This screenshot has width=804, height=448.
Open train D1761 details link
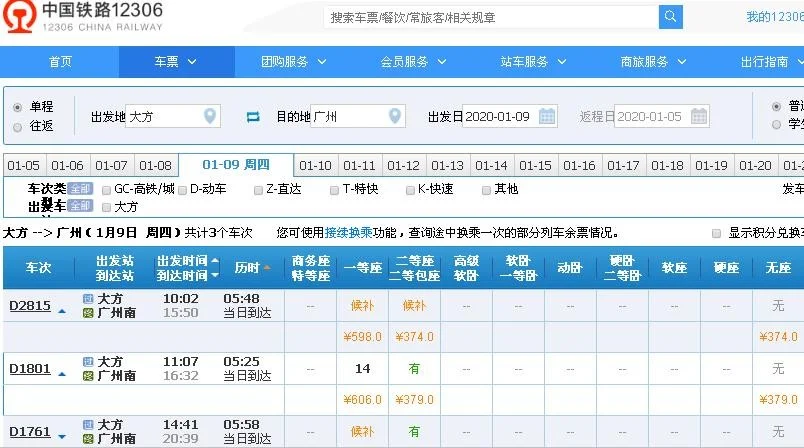coord(30,432)
